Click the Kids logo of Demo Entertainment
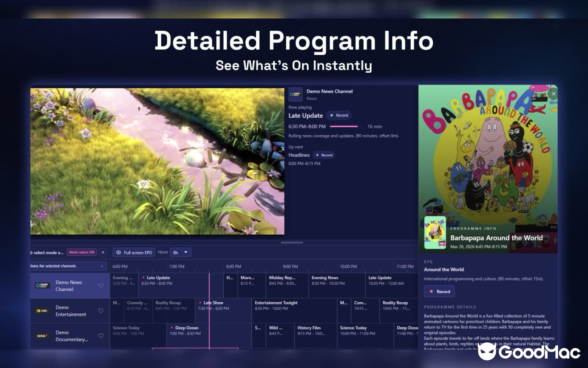588x368 pixels. click(x=42, y=311)
